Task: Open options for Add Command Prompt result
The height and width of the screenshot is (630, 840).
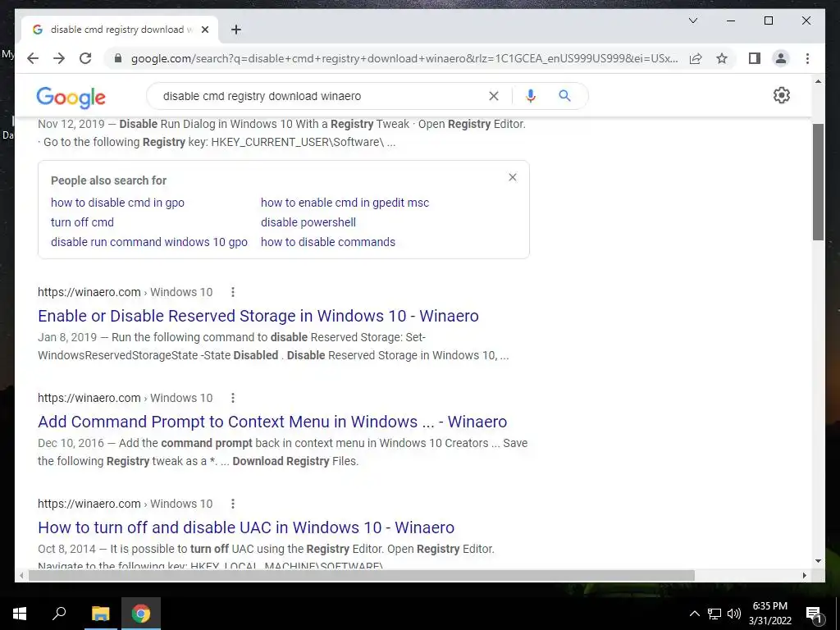Action: point(232,398)
